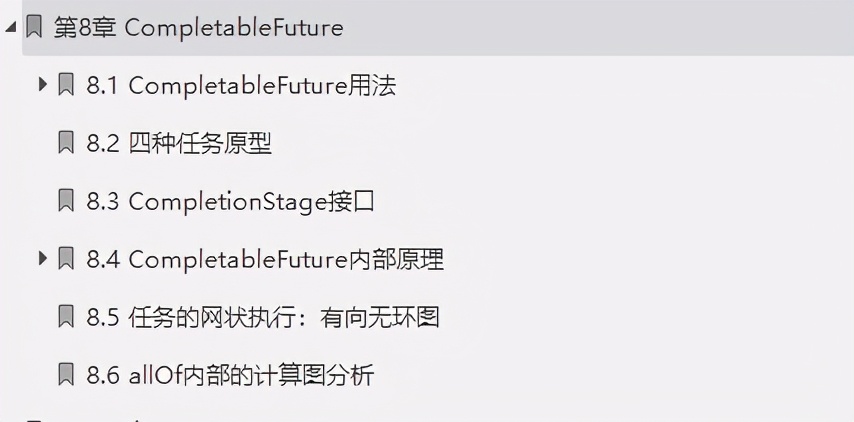The width and height of the screenshot is (854, 422).
Task: Click bookmark icon for 8.4 CompletableFuture内部原理
Action: 66,259
